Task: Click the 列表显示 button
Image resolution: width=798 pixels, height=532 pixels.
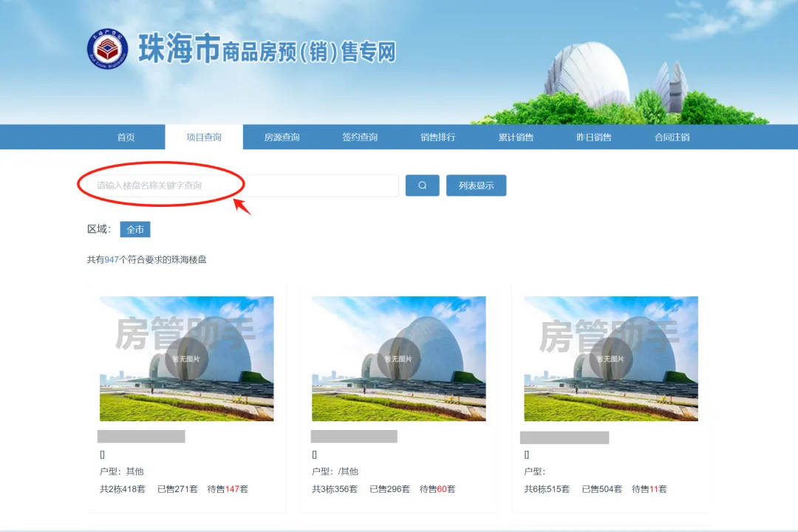Action: 476,185
